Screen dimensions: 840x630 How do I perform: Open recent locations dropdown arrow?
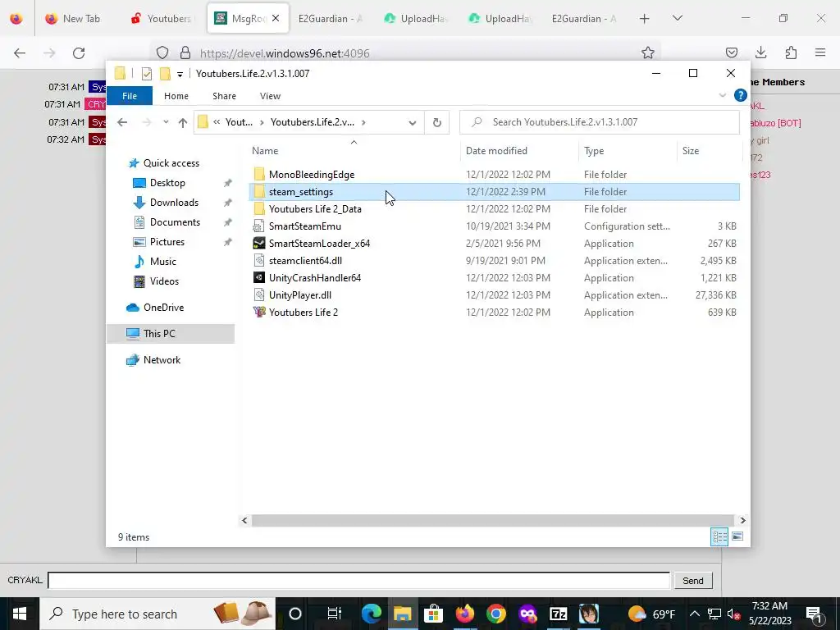pos(166,122)
